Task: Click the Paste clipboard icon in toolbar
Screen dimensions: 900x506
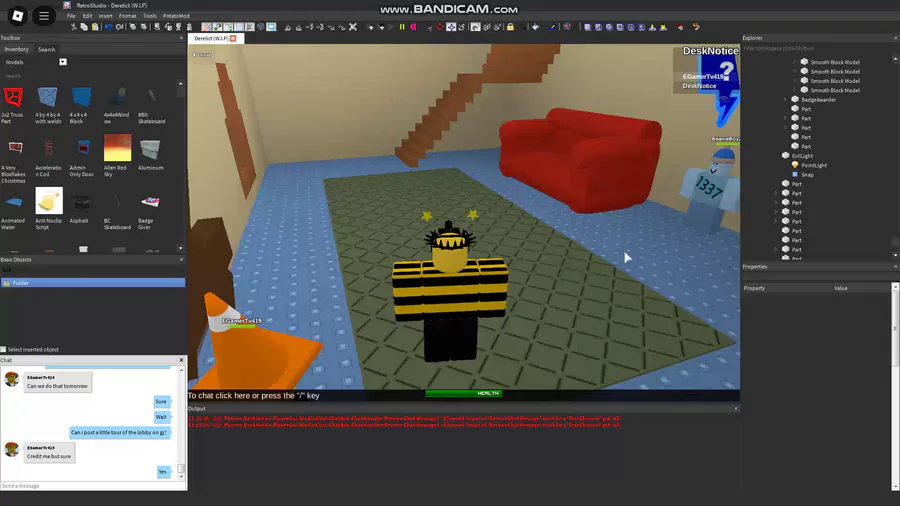Action: pyautogui.click(x=95, y=27)
